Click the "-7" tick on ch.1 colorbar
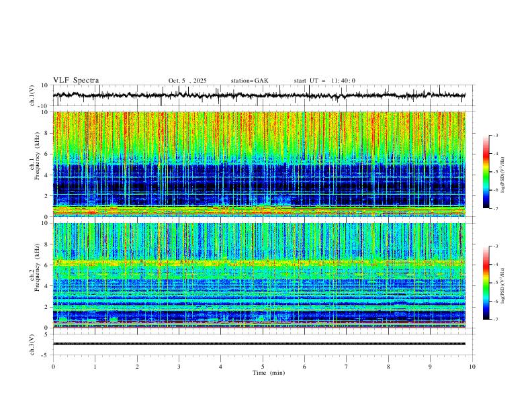 coord(496,209)
